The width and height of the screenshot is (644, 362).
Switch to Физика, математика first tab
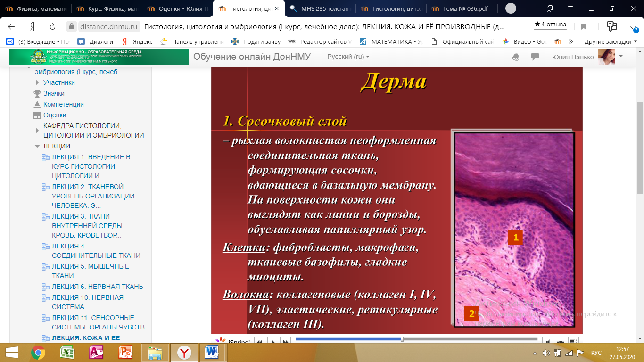[x=36, y=8]
